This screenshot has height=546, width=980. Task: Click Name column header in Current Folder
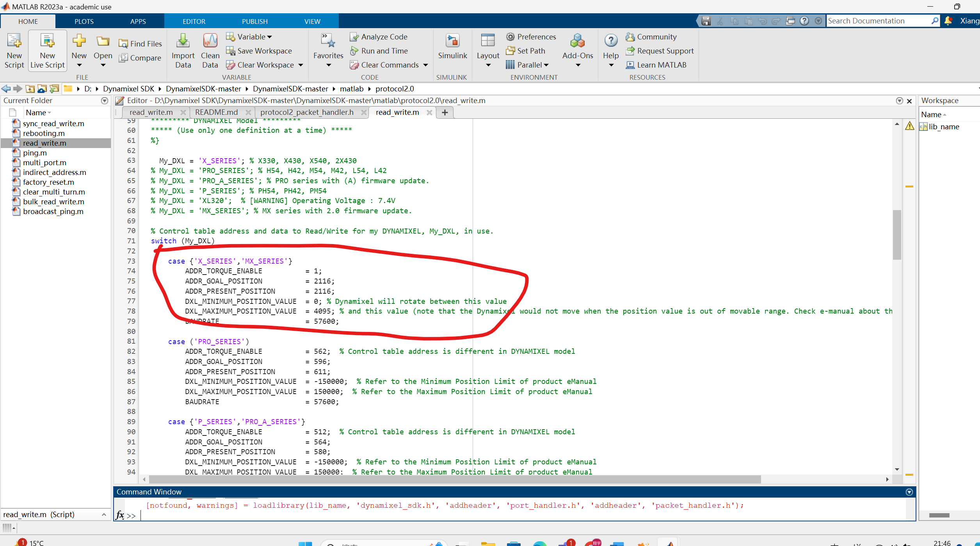tap(36, 112)
